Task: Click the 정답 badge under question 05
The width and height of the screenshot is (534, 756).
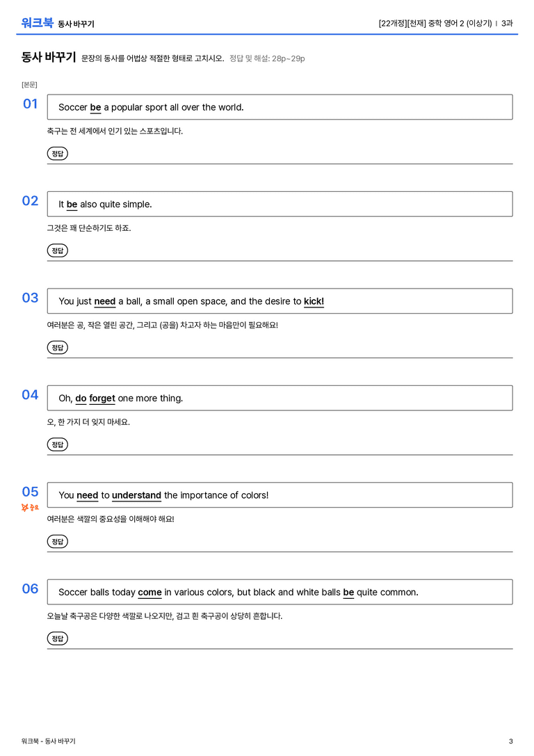Action: pyautogui.click(x=57, y=542)
